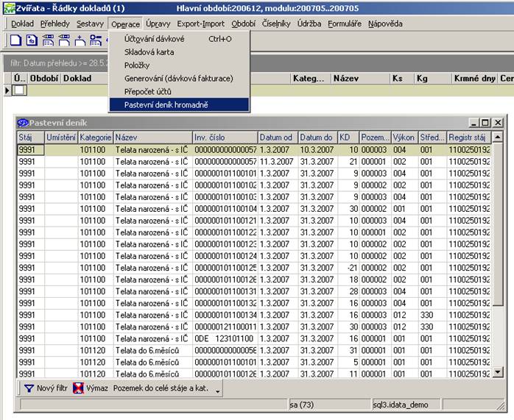
Task: Click the toolbar icon with a key symbol
Action: 96,40
